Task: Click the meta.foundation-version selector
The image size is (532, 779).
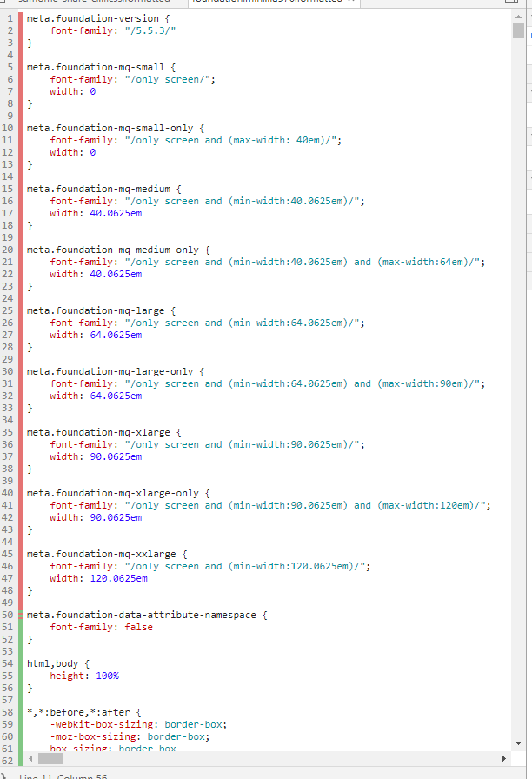Action: (93, 18)
